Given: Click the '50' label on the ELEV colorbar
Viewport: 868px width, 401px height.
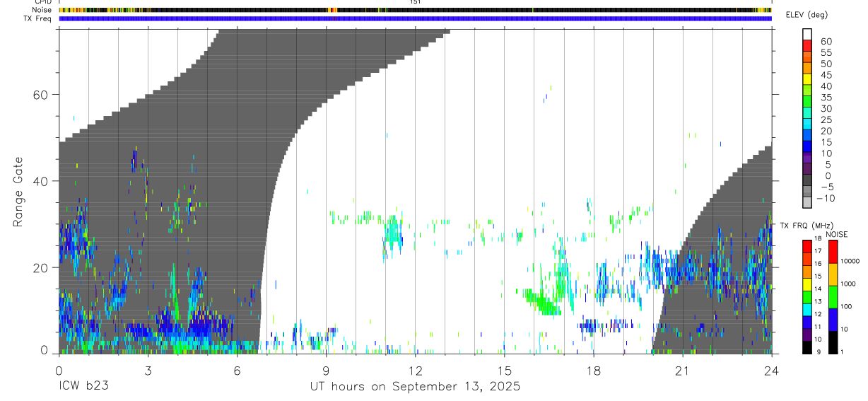Looking at the screenshot, I should pyautogui.click(x=826, y=64).
